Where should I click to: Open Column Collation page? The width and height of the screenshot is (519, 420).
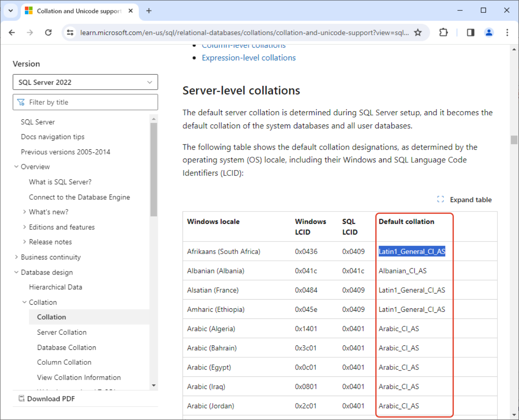pyautogui.click(x=64, y=362)
